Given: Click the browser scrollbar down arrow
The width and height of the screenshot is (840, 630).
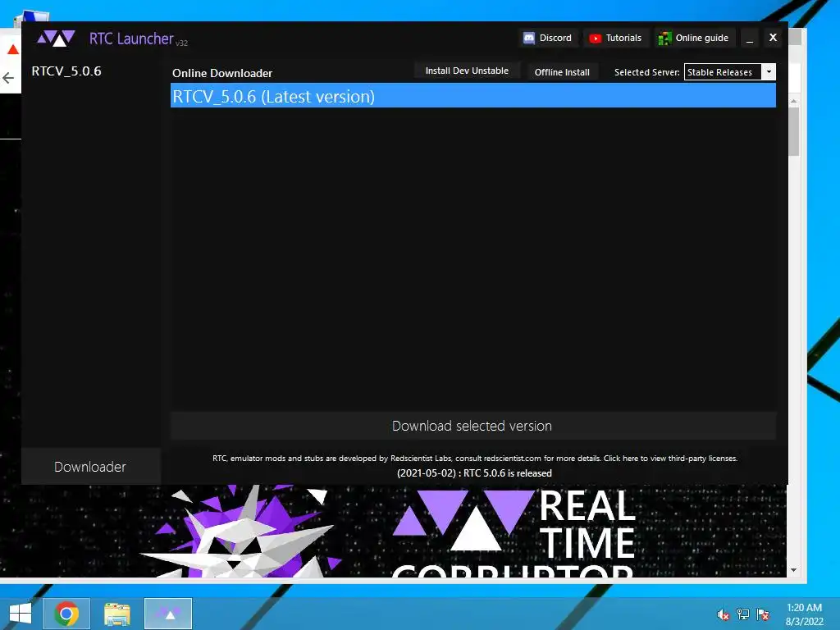Looking at the screenshot, I should (793, 570).
